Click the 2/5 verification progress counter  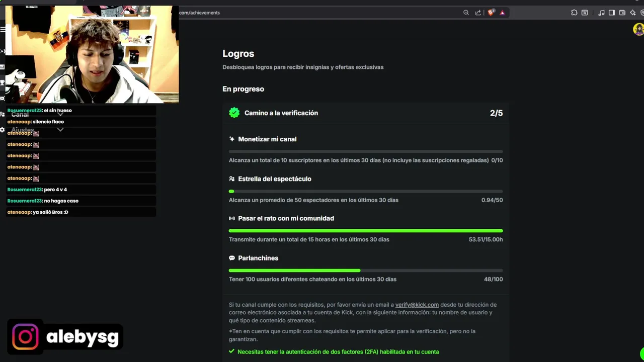(x=496, y=113)
